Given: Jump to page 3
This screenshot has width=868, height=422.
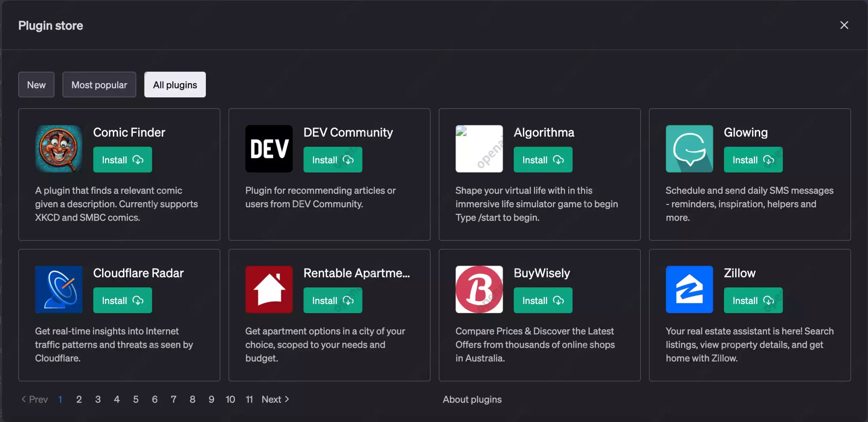Looking at the screenshot, I should pos(98,399).
